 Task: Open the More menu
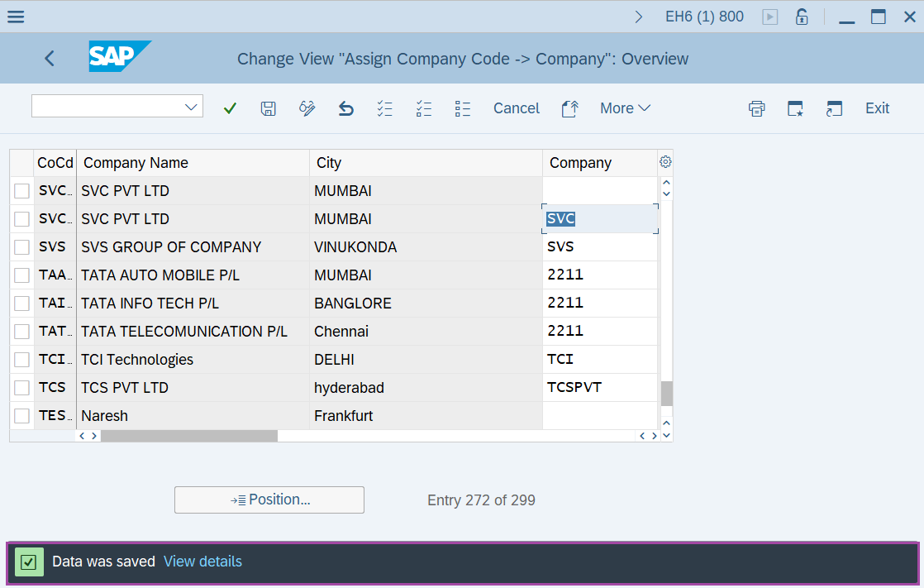tap(625, 108)
